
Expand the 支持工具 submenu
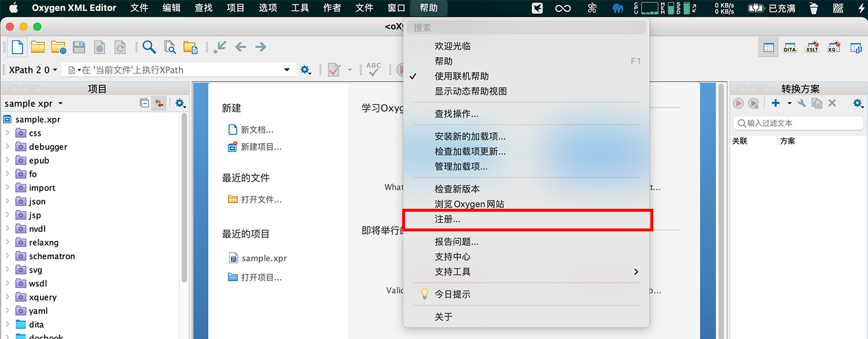(x=527, y=271)
